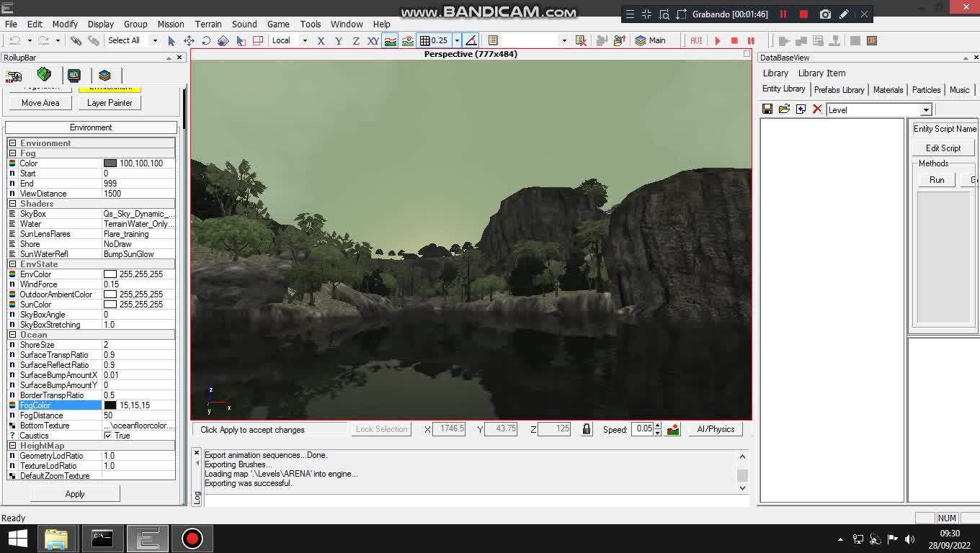Click the Layer Painter button
The image size is (980, 553).
(110, 103)
